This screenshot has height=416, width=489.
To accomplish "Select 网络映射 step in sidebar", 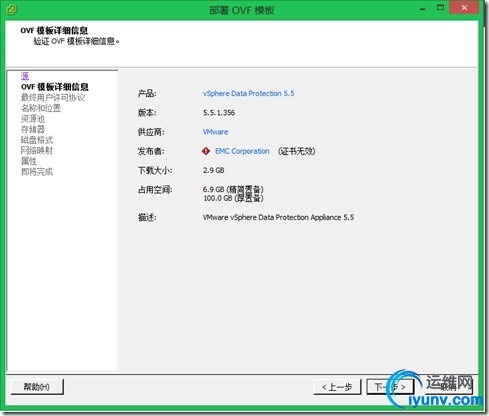I will click(x=37, y=151).
